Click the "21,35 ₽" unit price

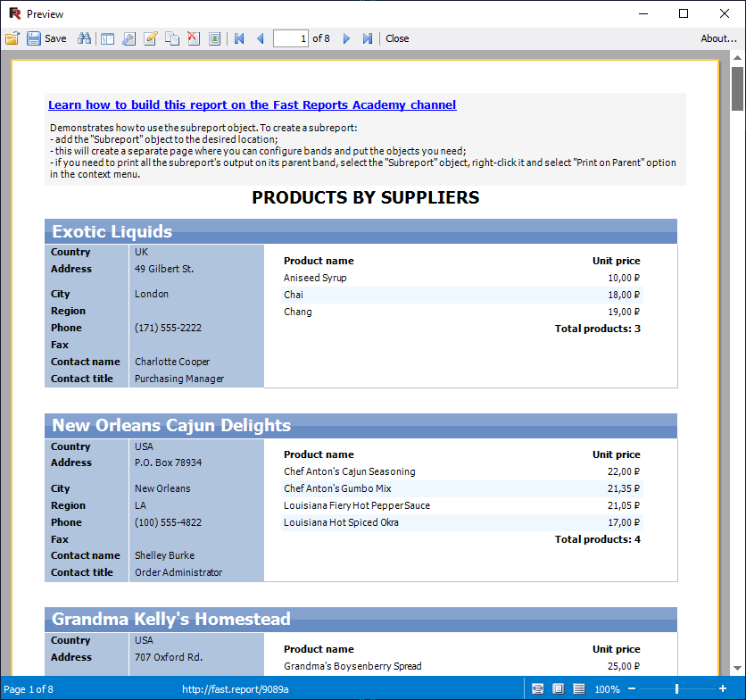coord(624,488)
